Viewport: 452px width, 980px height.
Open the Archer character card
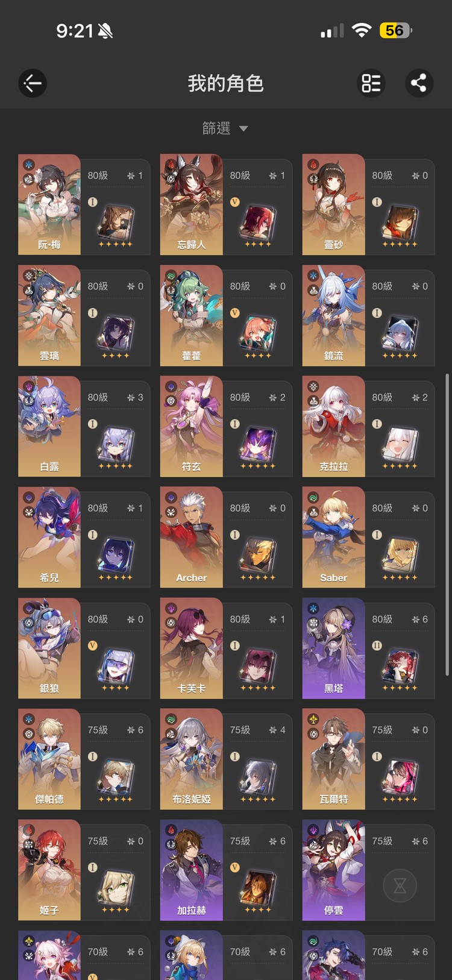(227, 537)
